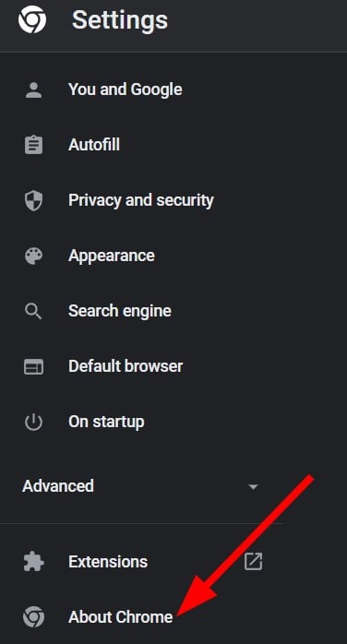
Task: Click the clipboard icon next to Autofill
Action: pos(33,145)
